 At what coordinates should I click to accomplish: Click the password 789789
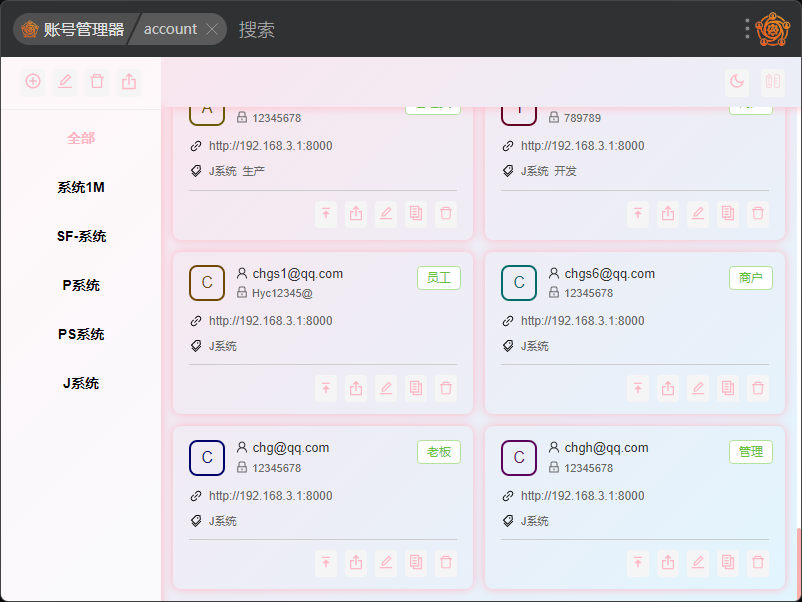pos(582,118)
